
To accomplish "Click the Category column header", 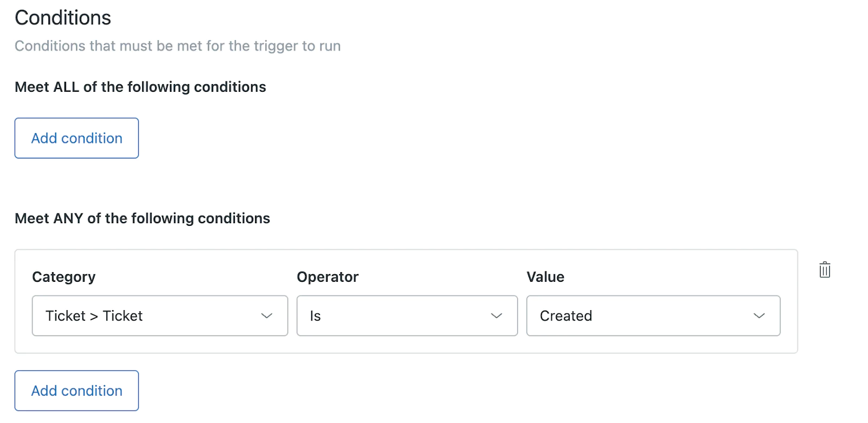I will tap(63, 277).
